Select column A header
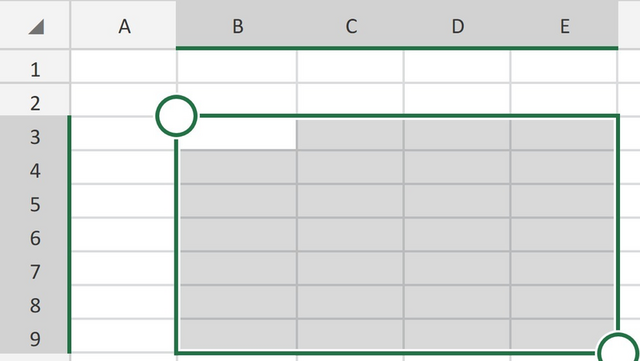Viewport: 640px width, 361px height. 124,25
